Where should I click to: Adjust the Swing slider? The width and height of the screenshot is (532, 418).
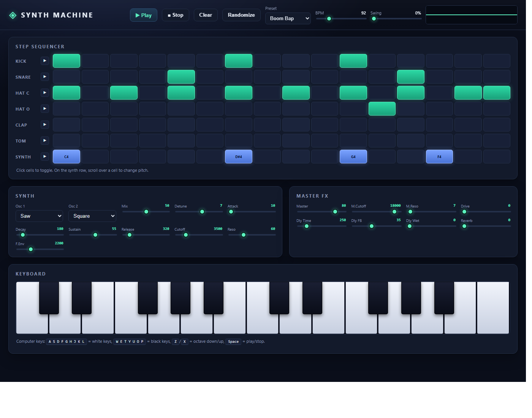[396, 19]
